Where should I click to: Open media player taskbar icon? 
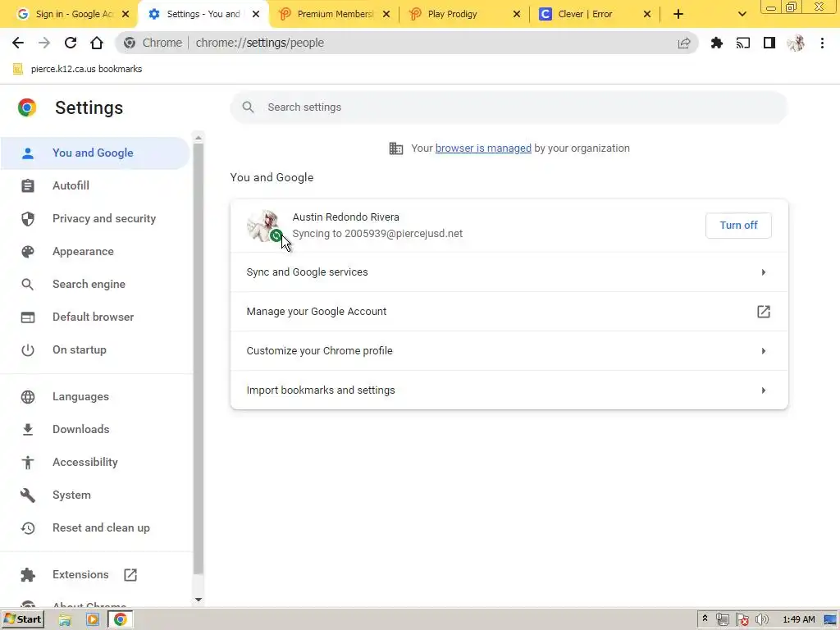[92, 620]
